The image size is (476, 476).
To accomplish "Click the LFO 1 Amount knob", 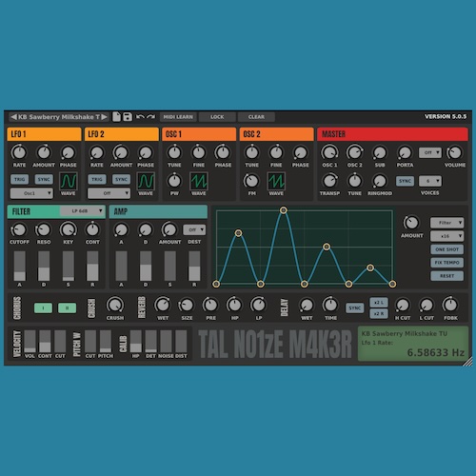I will click(x=44, y=152).
